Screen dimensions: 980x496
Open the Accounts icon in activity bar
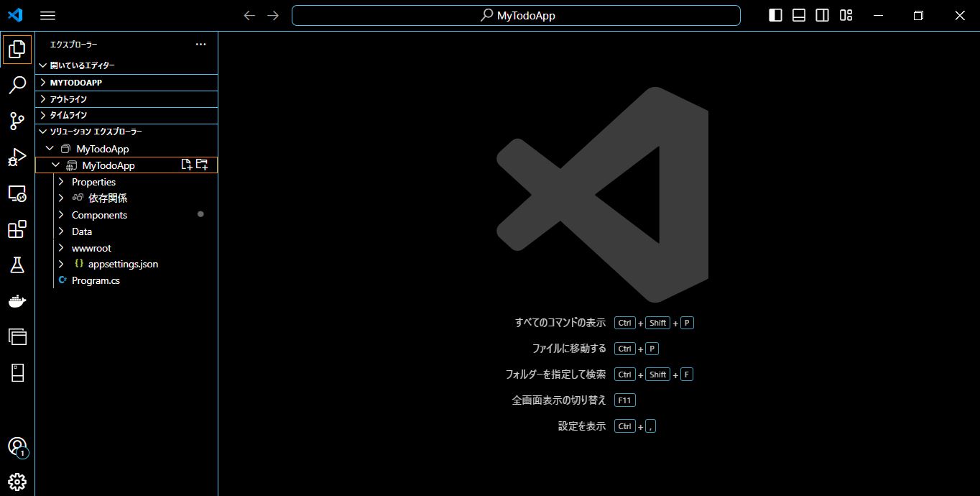pos(17,447)
